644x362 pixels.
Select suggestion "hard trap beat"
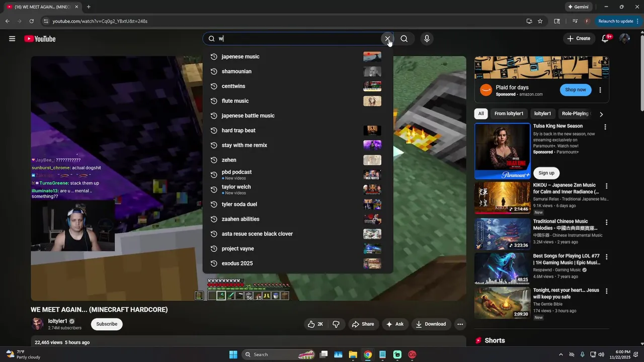pos(297,130)
